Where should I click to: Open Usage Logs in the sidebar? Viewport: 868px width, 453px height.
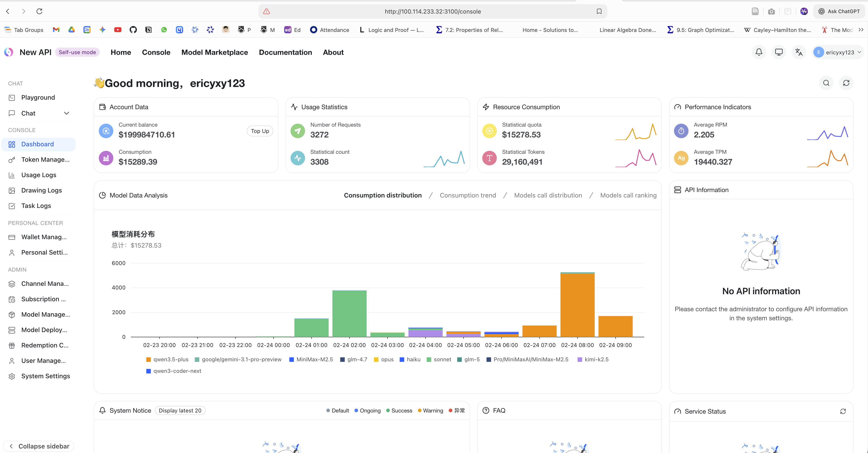39,175
